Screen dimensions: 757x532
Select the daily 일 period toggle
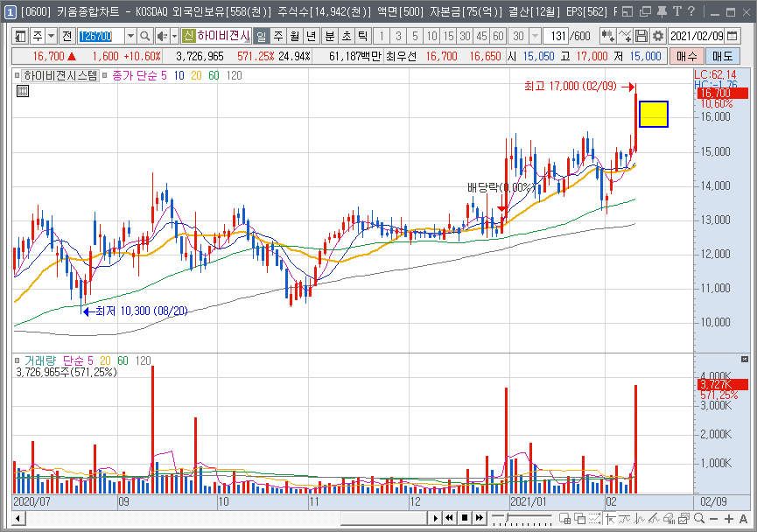pyautogui.click(x=261, y=36)
